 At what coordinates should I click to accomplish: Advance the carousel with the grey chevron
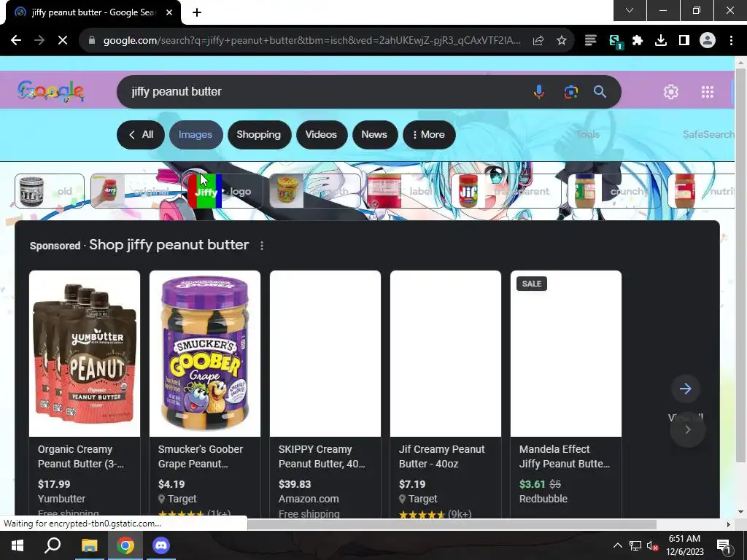point(687,429)
